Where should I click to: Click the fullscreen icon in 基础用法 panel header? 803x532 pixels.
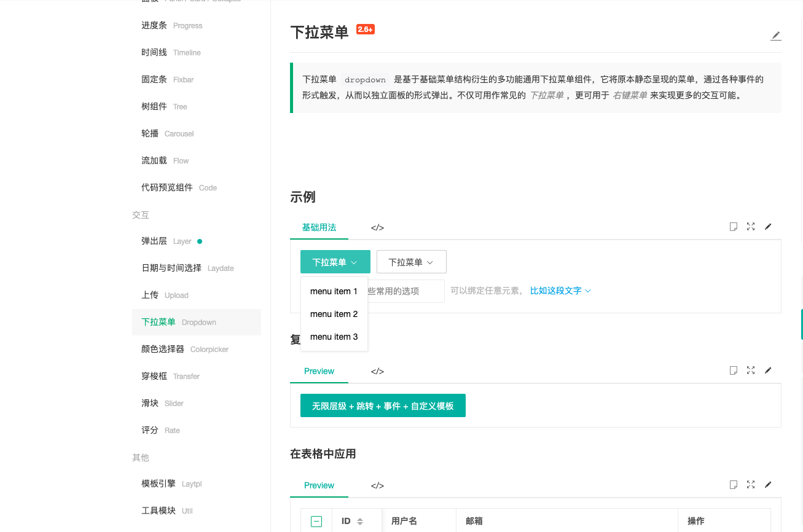coord(751,227)
